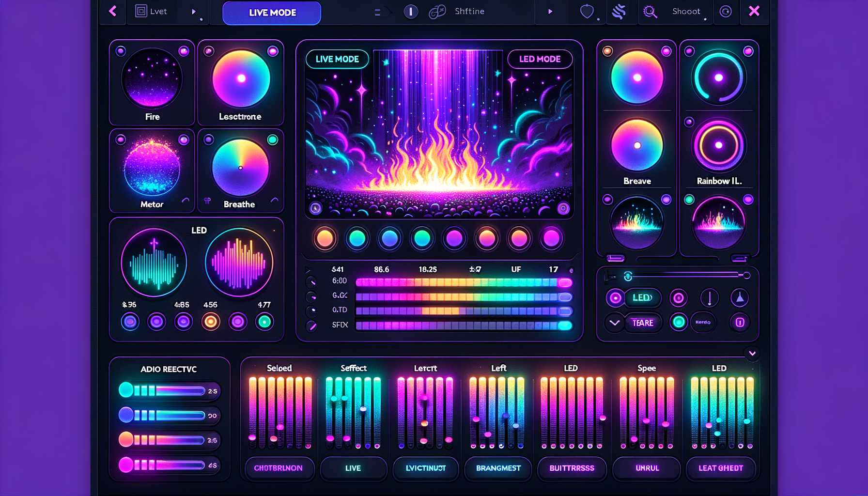Toggle the power switch icon in the top bar
The image size is (868, 496).
coord(411,11)
